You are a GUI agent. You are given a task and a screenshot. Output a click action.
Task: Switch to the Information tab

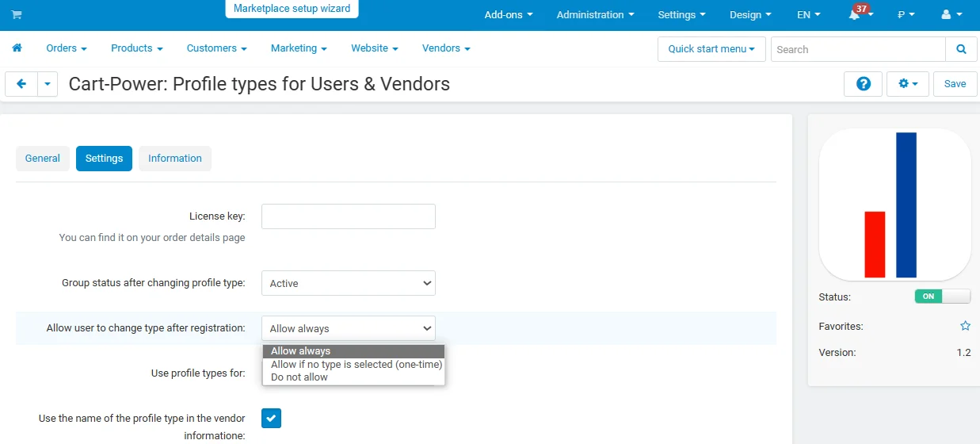[x=174, y=159]
